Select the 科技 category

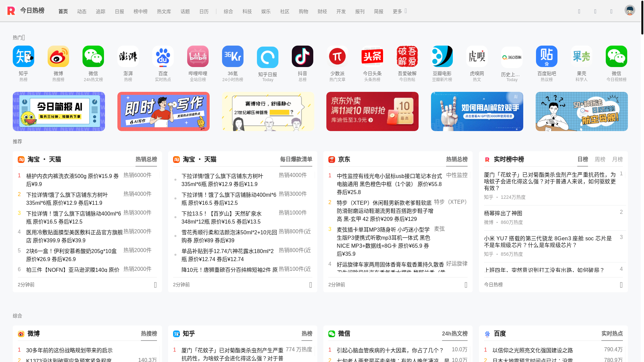click(247, 11)
